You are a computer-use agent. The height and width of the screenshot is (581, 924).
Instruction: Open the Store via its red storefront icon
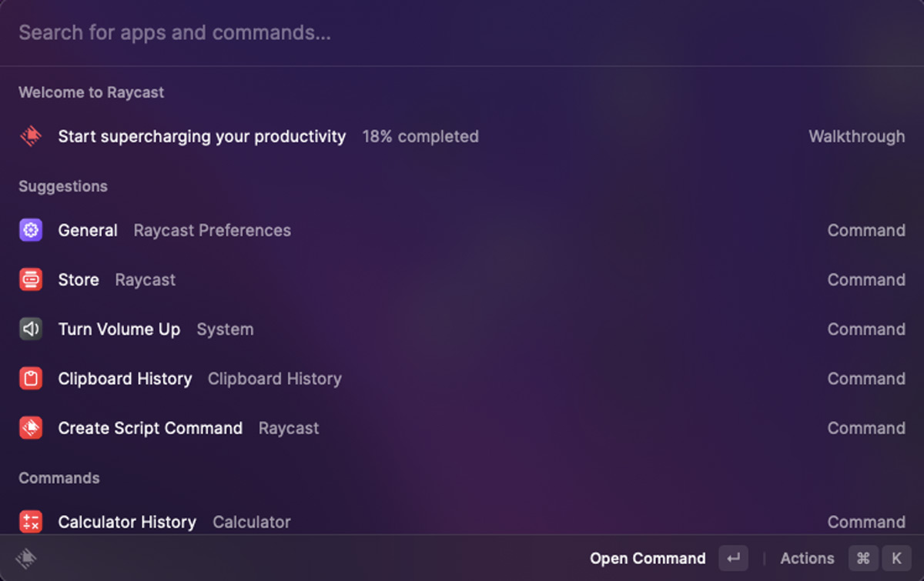point(30,279)
